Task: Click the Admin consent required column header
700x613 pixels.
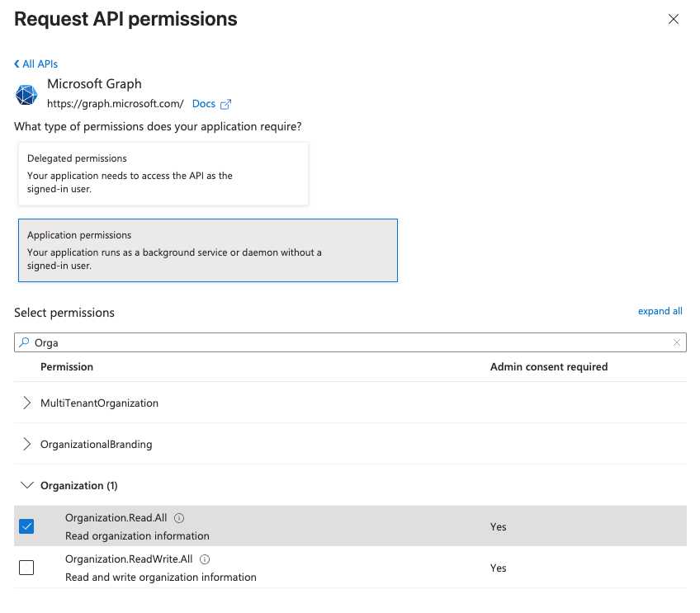Action: pyautogui.click(x=548, y=366)
